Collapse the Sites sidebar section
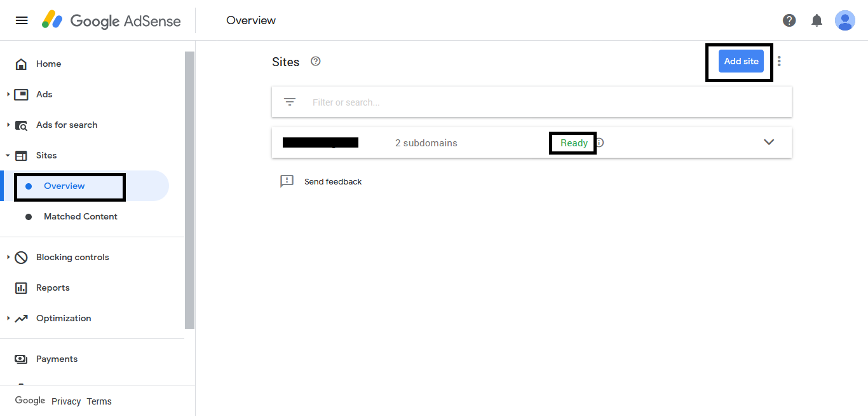The height and width of the screenshot is (416, 868). [8, 155]
